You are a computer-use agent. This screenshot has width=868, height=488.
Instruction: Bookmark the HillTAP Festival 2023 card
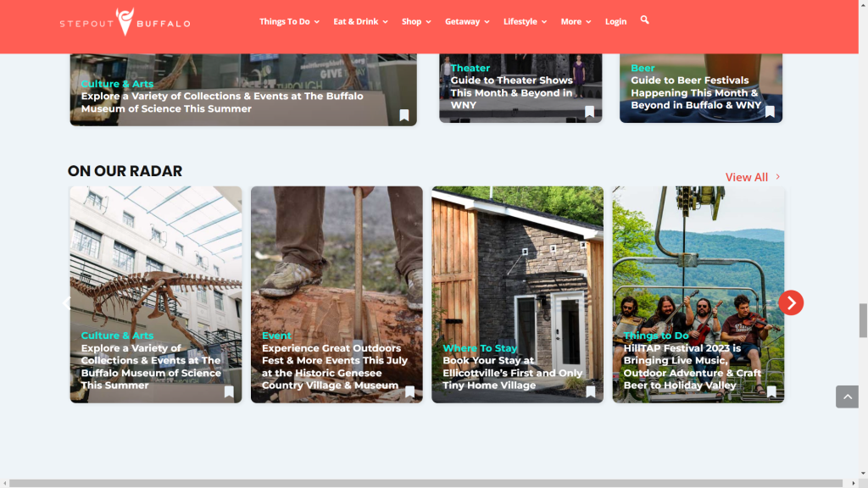click(x=771, y=391)
